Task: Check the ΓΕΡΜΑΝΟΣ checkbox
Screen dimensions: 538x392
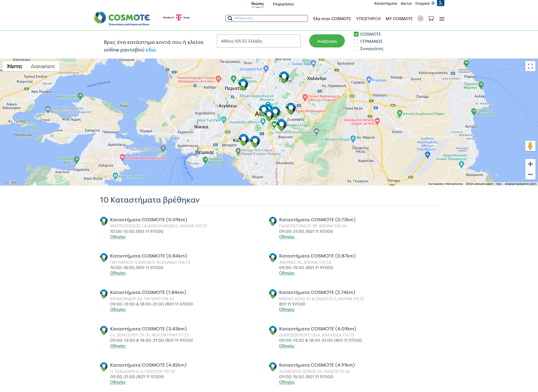Action: [356, 41]
